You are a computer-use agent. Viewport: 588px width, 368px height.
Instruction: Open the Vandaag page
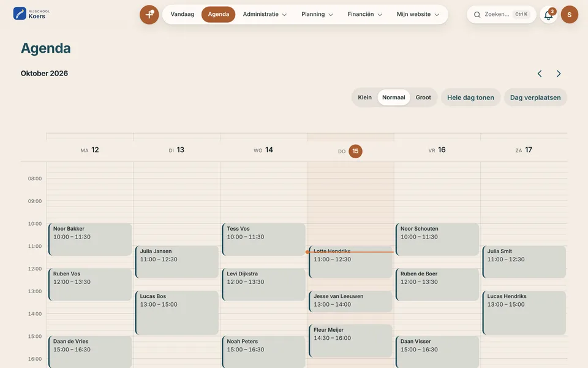pyautogui.click(x=183, y=14)
